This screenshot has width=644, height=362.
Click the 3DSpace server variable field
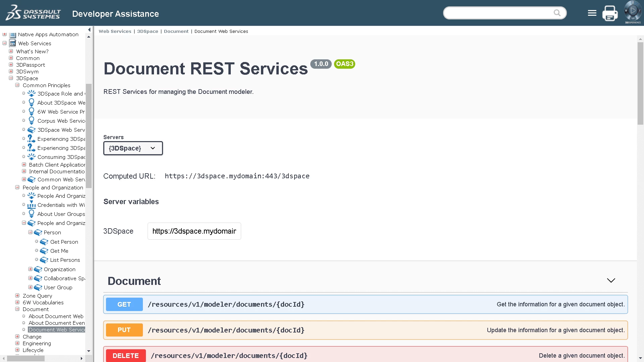194,231
